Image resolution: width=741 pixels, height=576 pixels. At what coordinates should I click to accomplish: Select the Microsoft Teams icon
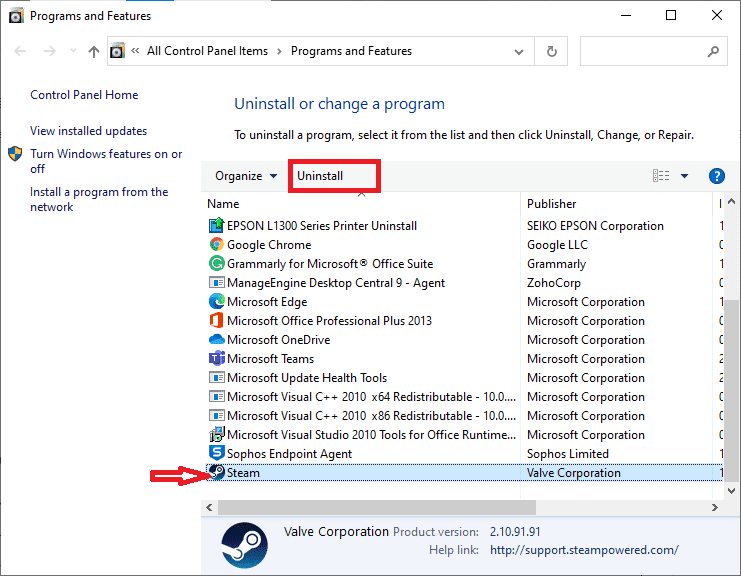[217, 359]
